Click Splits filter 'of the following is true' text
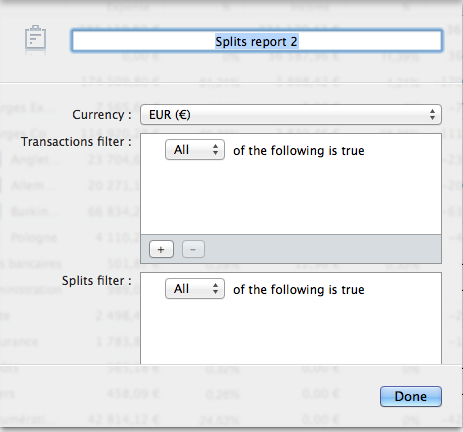463x432 pixels. (299, 289)
